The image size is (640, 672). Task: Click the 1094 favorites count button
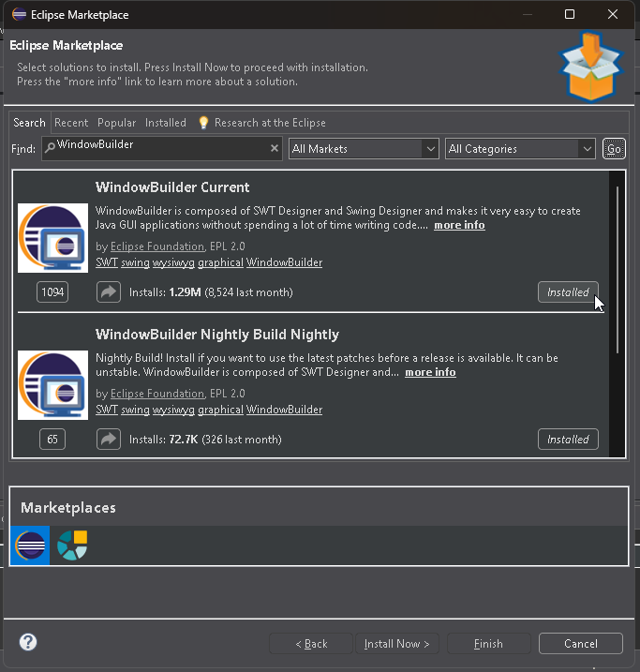52,292
